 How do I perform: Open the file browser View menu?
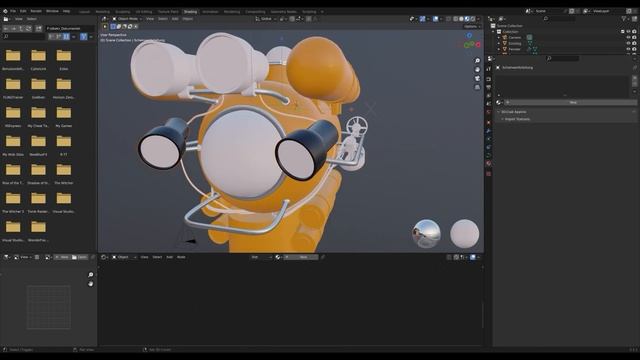click(19, 19)
